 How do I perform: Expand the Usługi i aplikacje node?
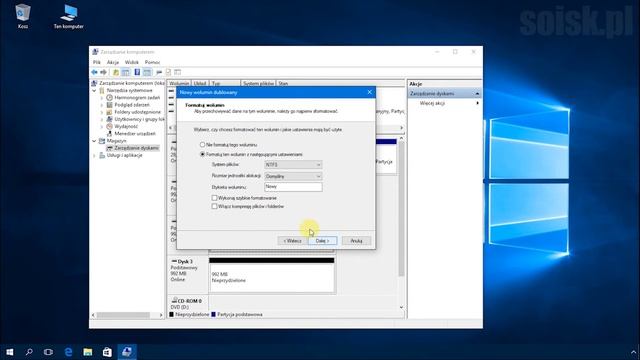click(x=94, y=155)
